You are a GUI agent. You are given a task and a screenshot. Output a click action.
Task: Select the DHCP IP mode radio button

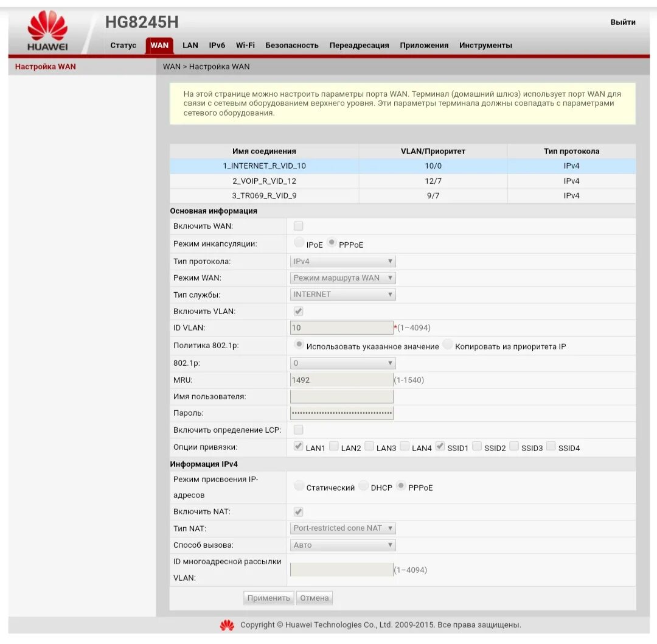pyautogui.click(x=364, y=486)
